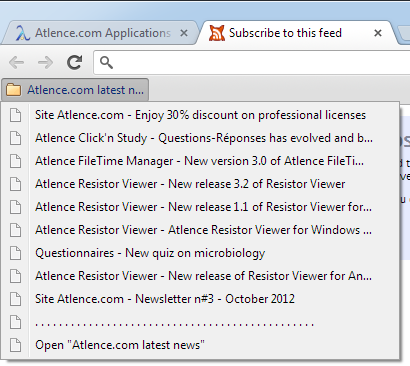Open the Atlence Resistor Viewer for Windows entry
Image resolution: width=410 pixels, height=366 pixels.
[x=200, y=230]
